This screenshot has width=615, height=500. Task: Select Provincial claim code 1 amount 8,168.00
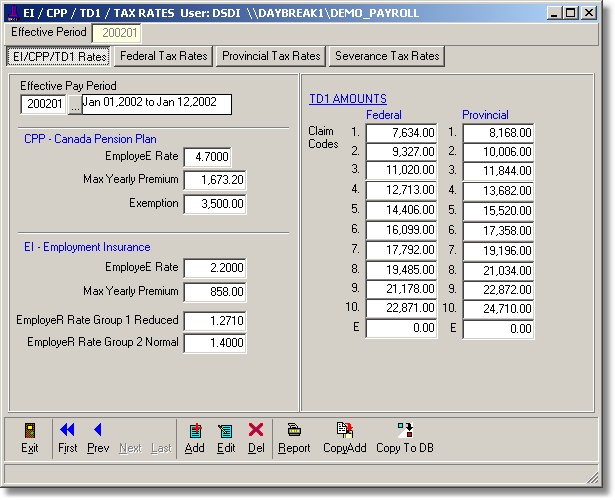(498, 133)
